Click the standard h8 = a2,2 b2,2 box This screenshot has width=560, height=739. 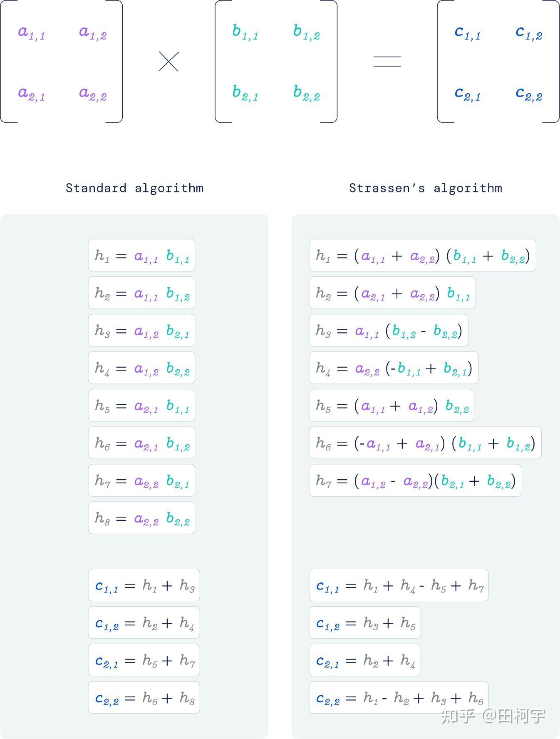(141, 518)
